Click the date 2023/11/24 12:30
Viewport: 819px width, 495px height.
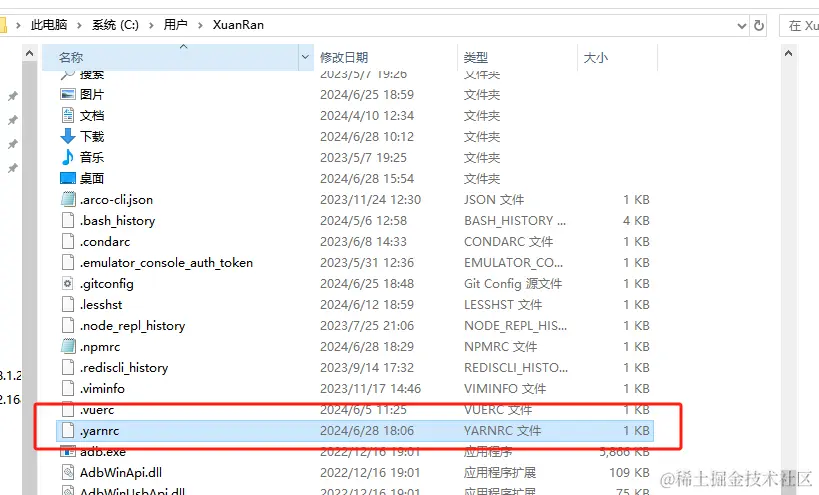point(370,199)
